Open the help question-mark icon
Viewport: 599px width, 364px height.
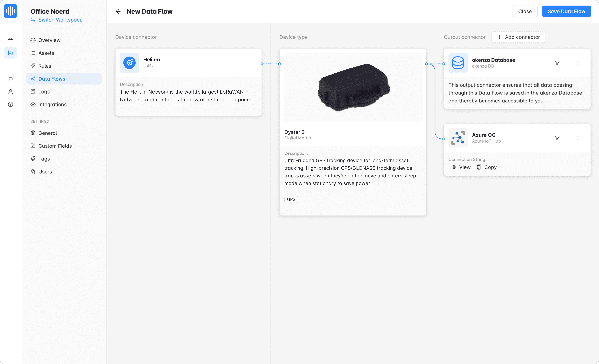(10, 104)
